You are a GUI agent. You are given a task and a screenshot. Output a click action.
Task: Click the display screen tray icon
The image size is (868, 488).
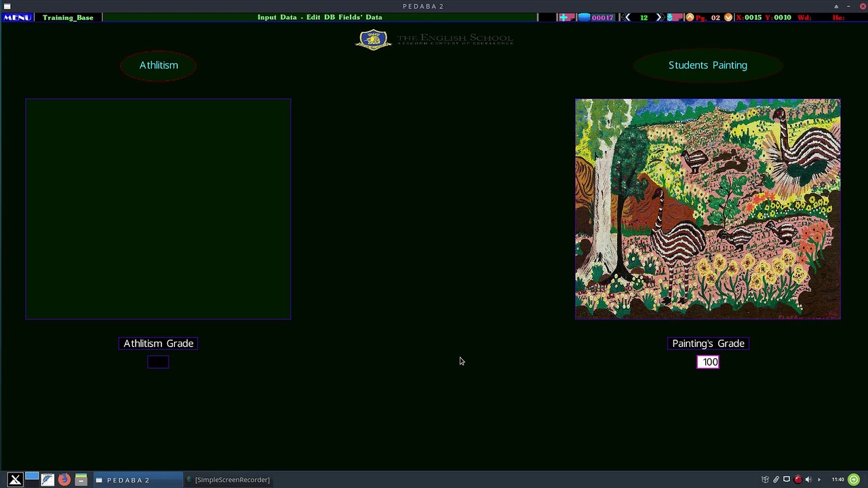(x=787, y=480)
